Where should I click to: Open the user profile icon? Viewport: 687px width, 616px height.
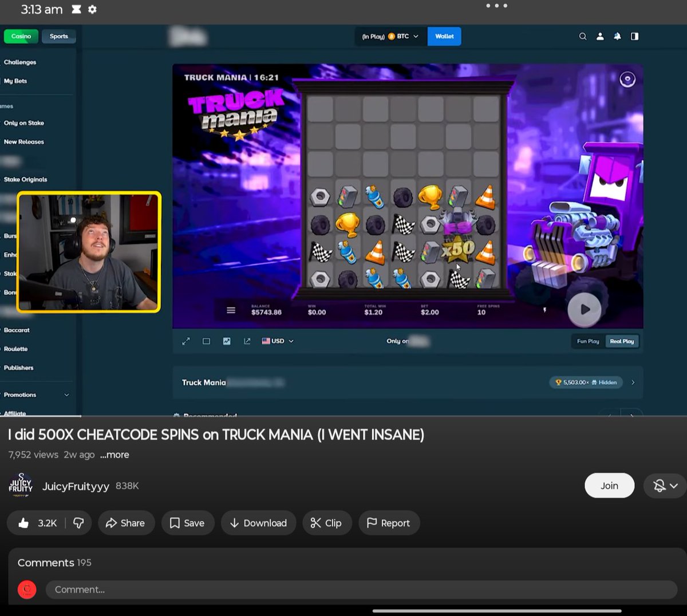pyautogui.click(x=600, y=36)
